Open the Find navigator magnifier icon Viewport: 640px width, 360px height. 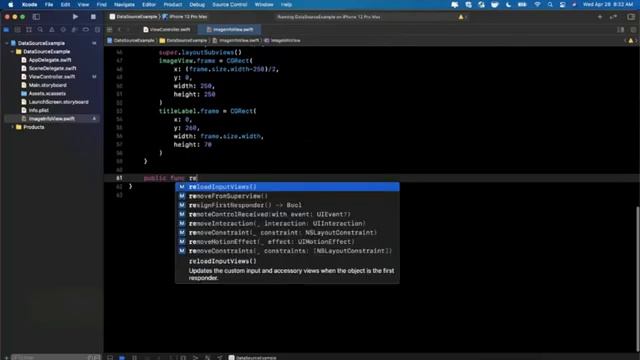tap(40, 29)
